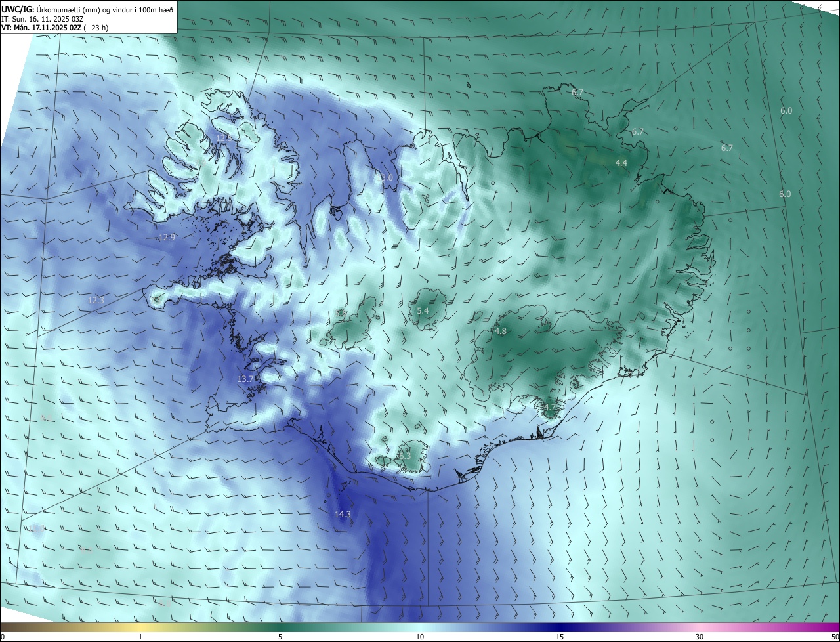
Task: Click the 12.9 value label
Action: pyautogui.click(x=167, y=237)
